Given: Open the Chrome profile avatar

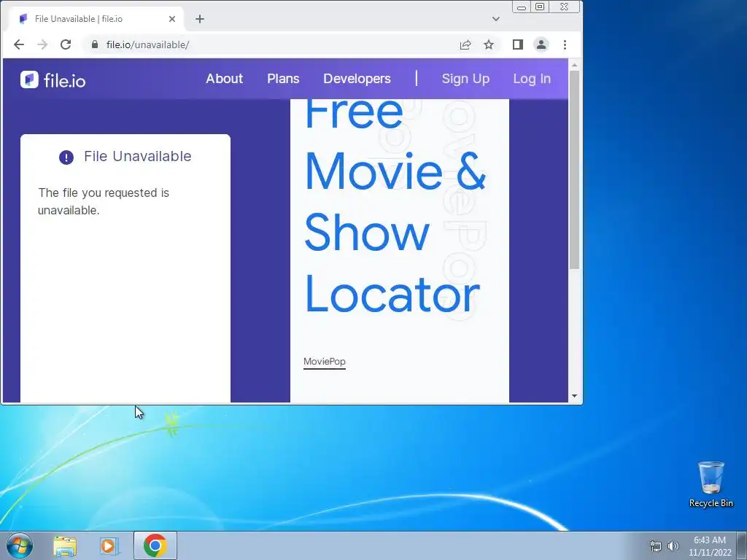Looking at the screenshot, I should point(541,44).
